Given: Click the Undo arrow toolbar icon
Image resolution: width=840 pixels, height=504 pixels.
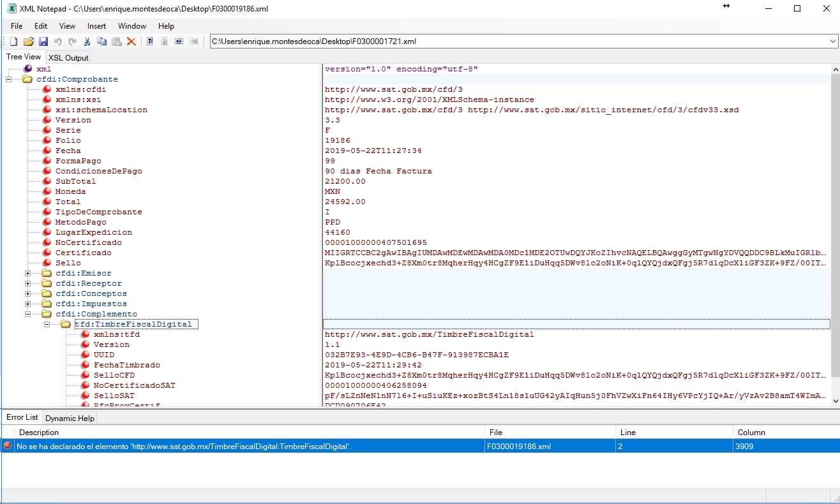Looking at the screenshot, I should pos(57,41).
